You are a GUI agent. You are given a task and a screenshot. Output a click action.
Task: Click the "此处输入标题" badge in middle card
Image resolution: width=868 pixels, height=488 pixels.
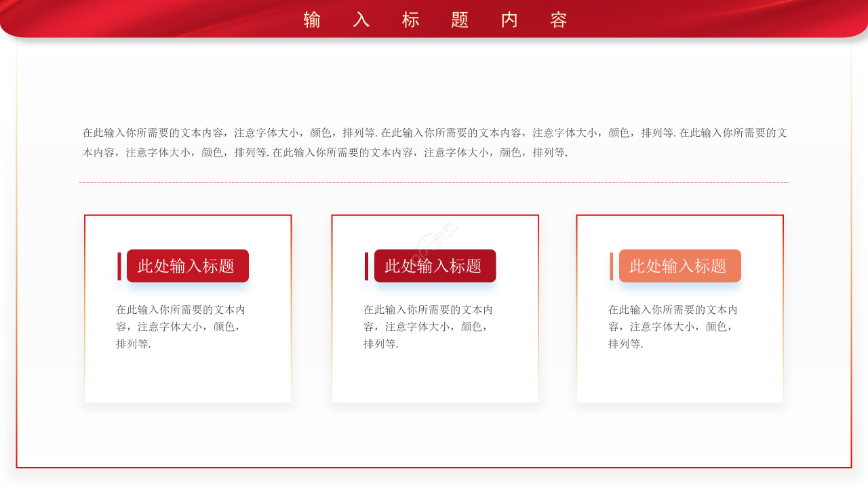tap(435, 266)
